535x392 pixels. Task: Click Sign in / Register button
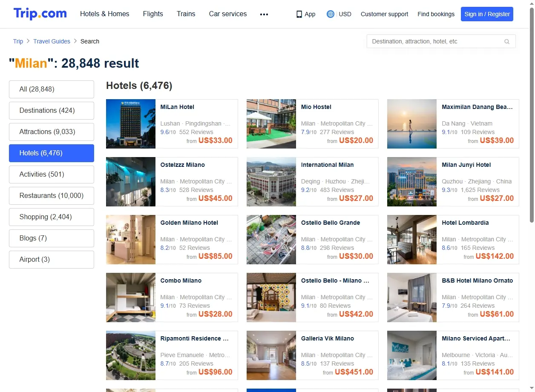[x=487, y=14]
